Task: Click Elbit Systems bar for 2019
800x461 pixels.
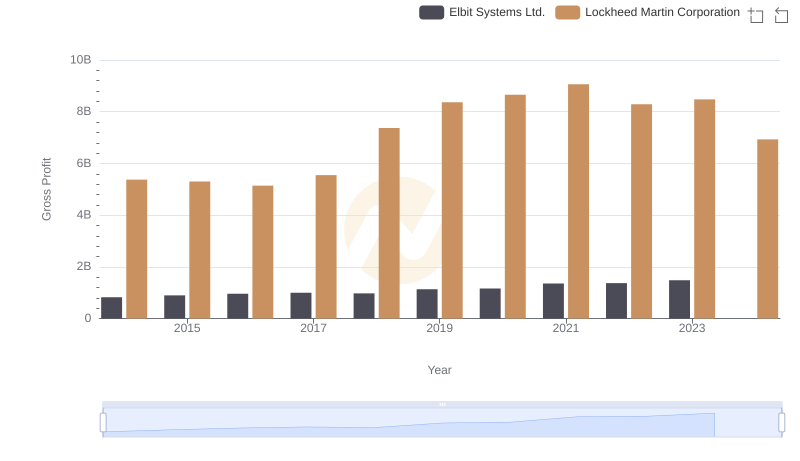Action: point(427,304)
